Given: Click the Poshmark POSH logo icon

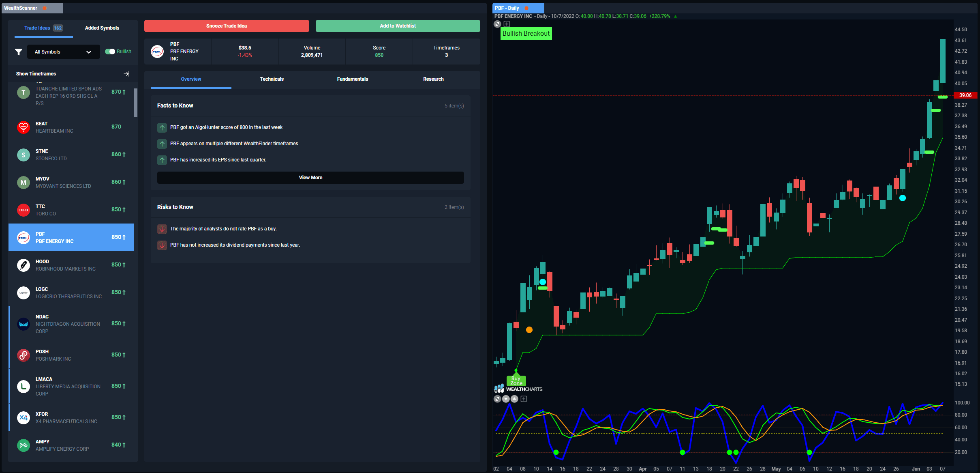Looking at the screenshot, I should pos(24,355).
